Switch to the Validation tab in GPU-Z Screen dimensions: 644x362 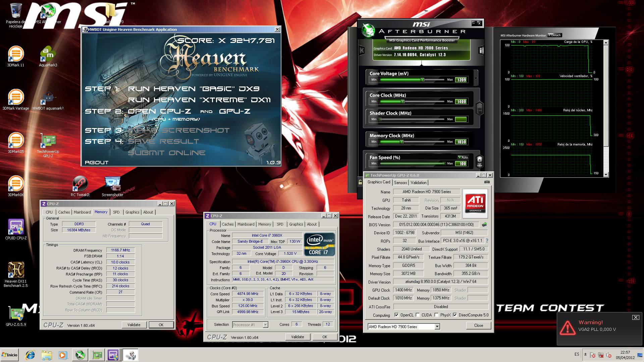pyautogui.click(x=419, y=183)
